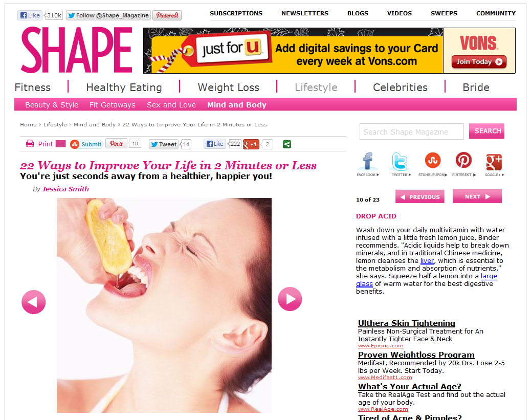The height and width of the screenshot is (420, 532).
Task: Click the large Pinterest circle icon
Action: (x=463, y=160)
